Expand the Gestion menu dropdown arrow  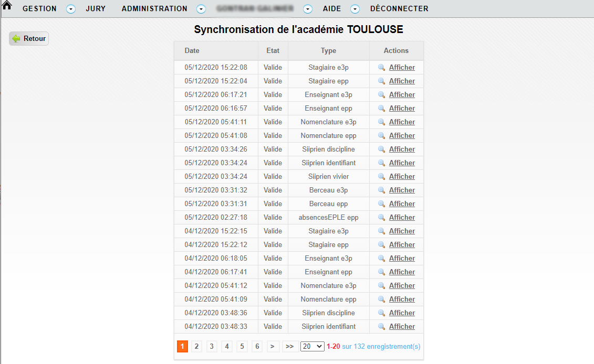[71, 9]
